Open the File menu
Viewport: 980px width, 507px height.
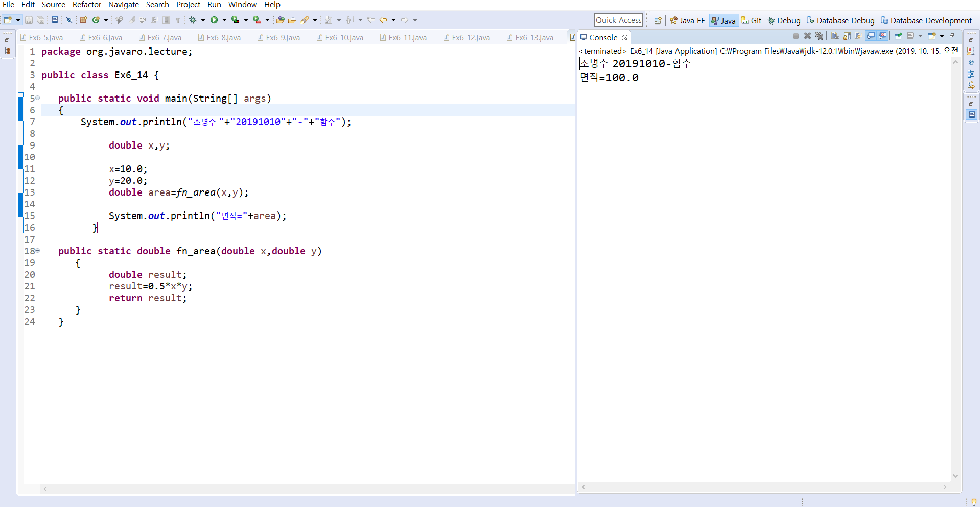pos(8,5)
